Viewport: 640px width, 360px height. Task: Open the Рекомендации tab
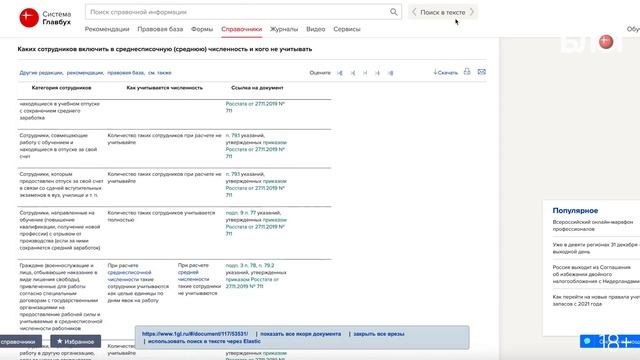pyautogui.click(x=107, y=29)
